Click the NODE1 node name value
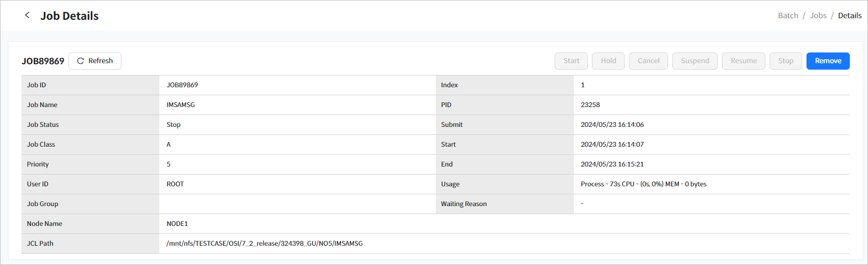 (x=177, y=224)
